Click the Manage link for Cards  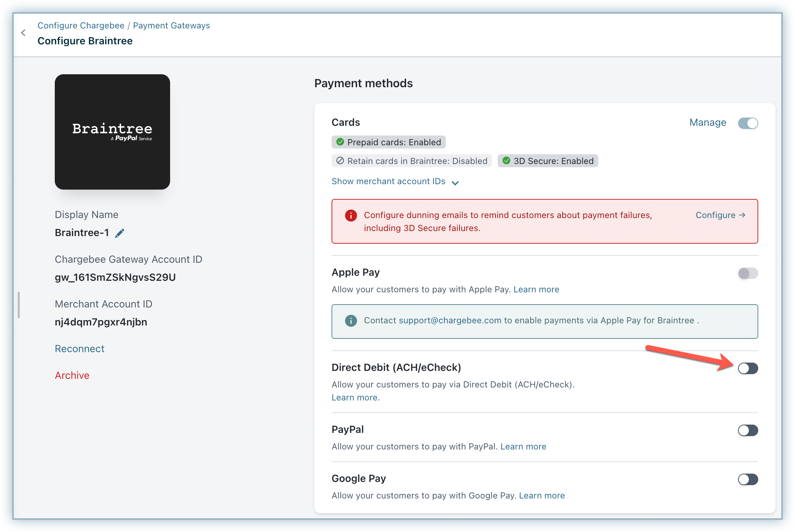pos(707,123)
